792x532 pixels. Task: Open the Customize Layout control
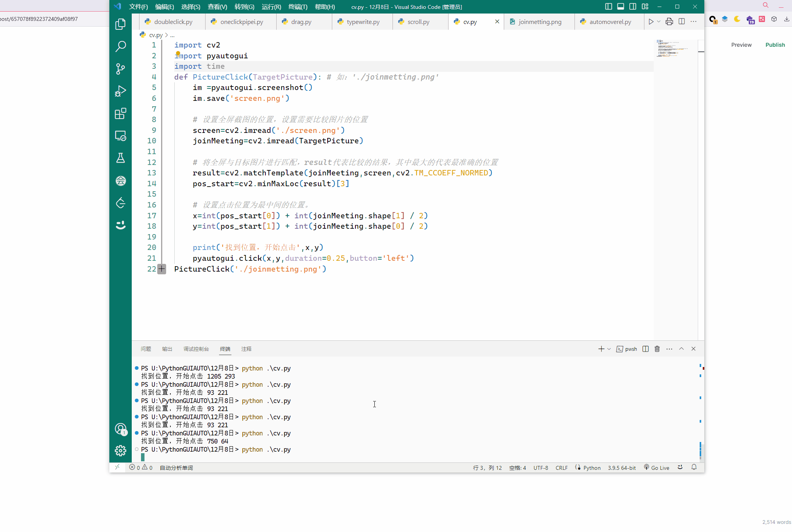(645, 7)
